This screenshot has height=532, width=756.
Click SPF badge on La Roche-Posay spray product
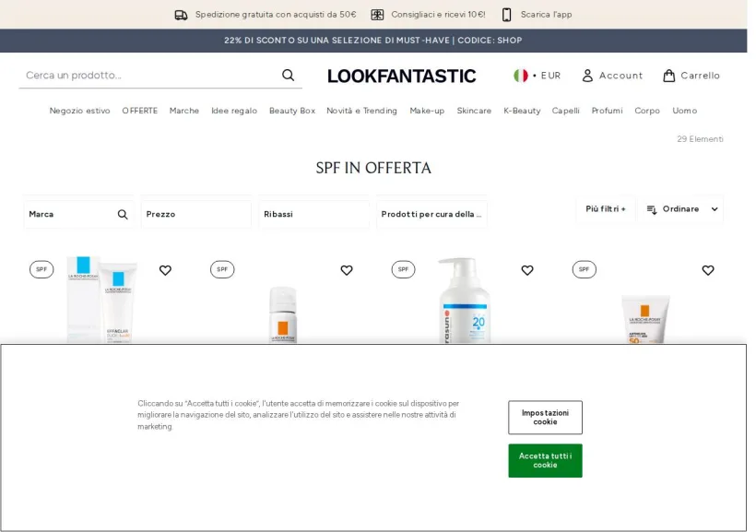(222, 269)
